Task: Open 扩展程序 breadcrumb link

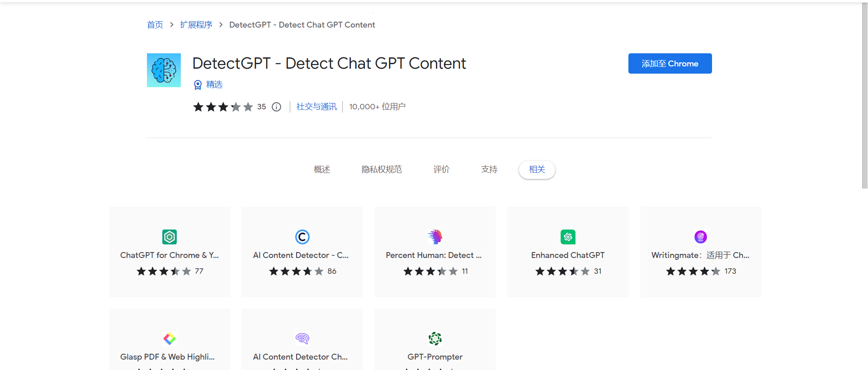Action: (196, 25)
